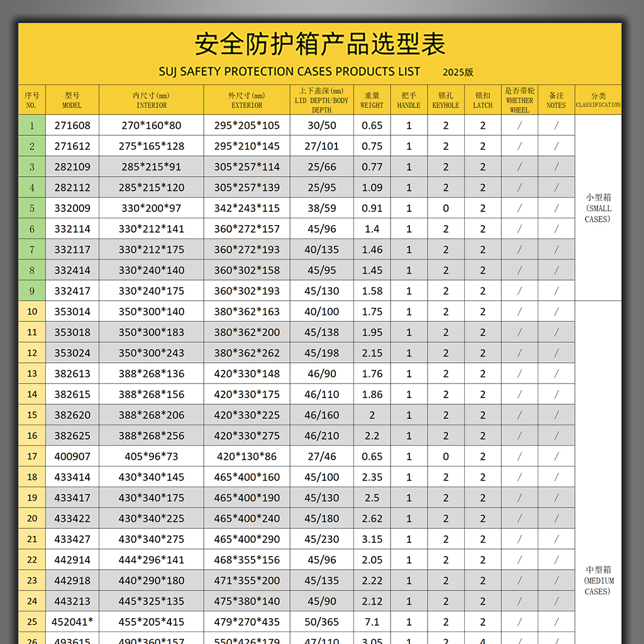Select interior dimension 330*200*97
The width and height of the screenshot is (644, 644).
[x=151, y=208]
